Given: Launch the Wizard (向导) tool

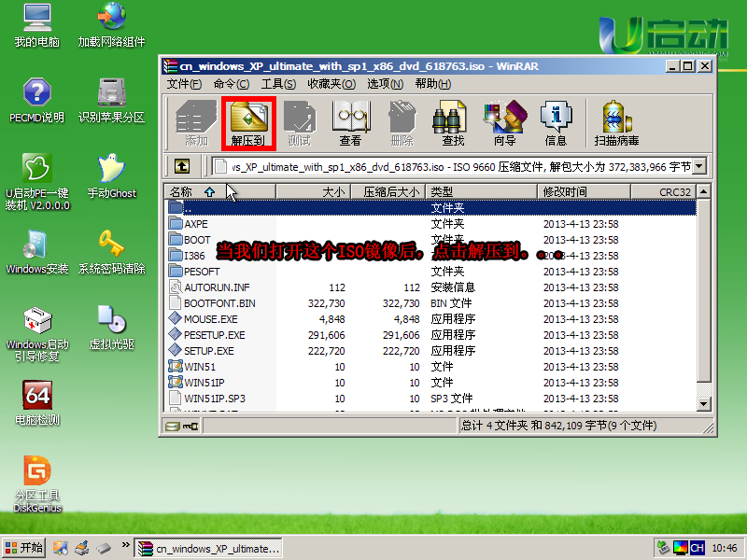Looking at the screenshot, I should tap(505, 123).
